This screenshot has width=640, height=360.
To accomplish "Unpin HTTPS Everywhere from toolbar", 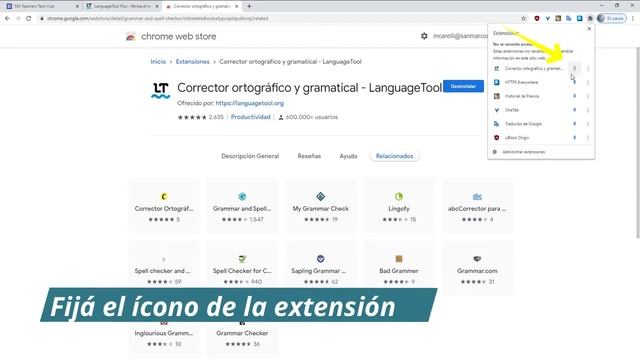I will tap(574, 82).
